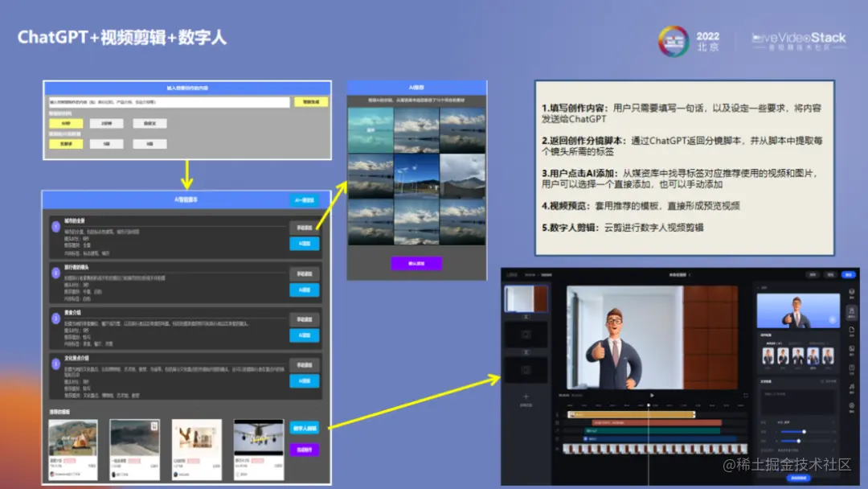Viewport: 868px width, 489px height.
Task: Click 'AI一键添加' button in script panel header
Action: [305, 200]
